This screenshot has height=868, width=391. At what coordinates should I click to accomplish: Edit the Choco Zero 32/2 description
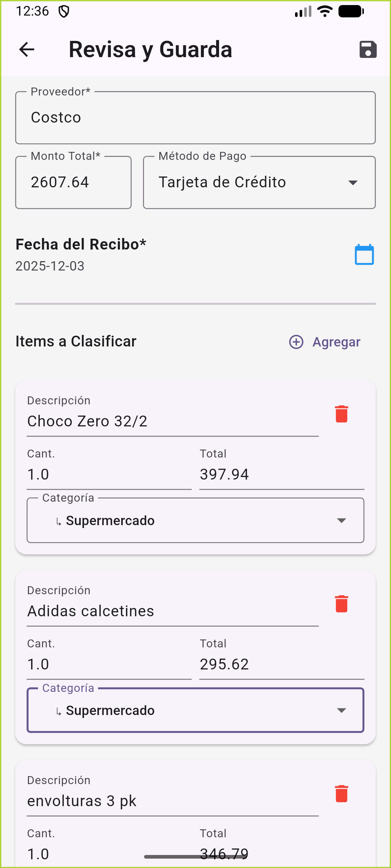pyautogui.click(x=173, y=422)
